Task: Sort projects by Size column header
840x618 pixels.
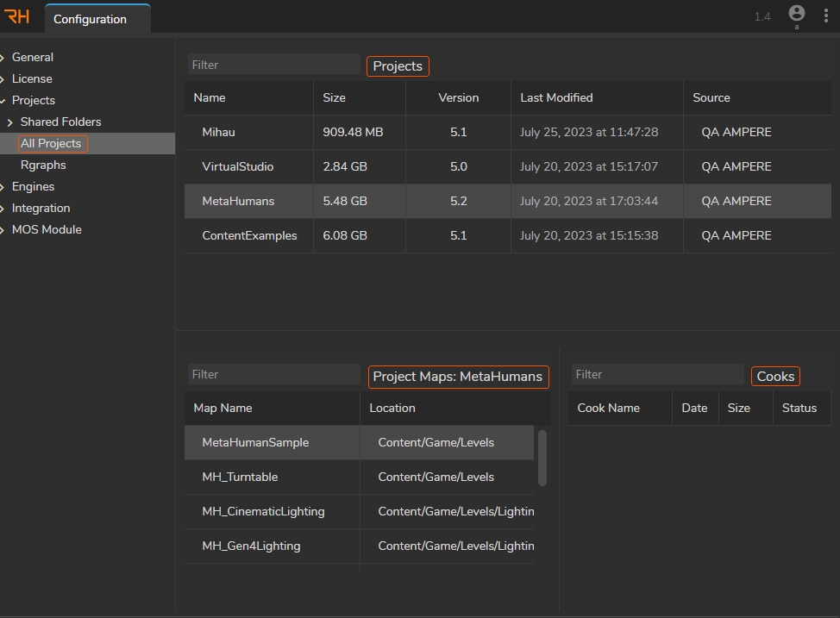Action: (334, 97)
